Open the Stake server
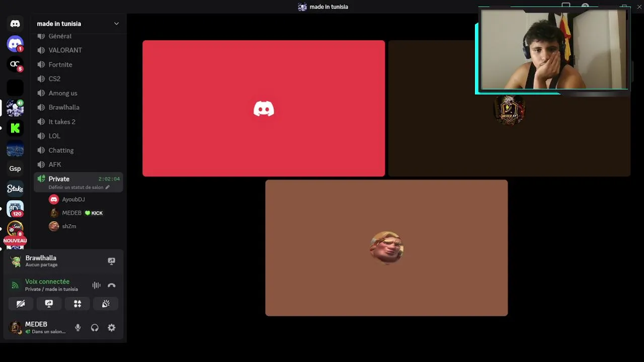The width and height of the screenshot is (644, 362). pos(15,189)
